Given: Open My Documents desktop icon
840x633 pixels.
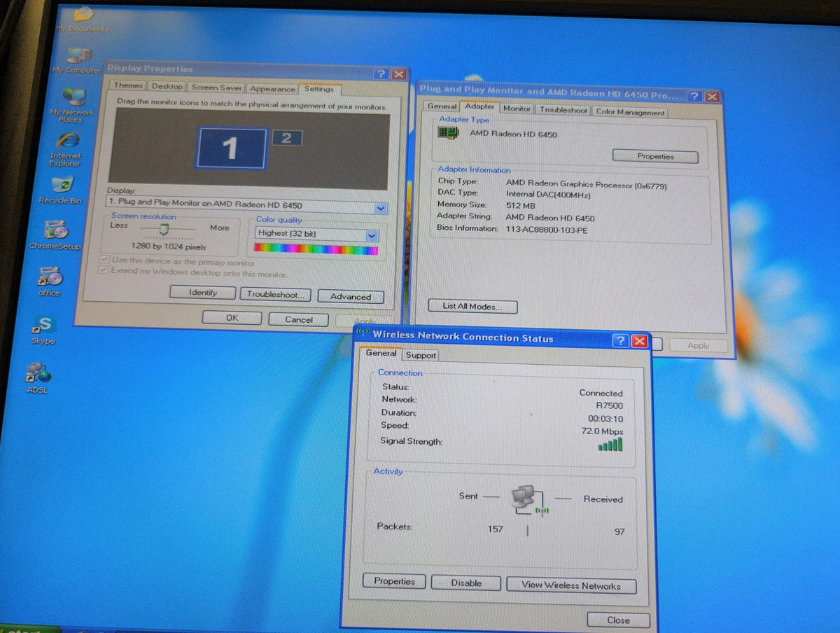Looking at the screenshot, I should point(82,20).
